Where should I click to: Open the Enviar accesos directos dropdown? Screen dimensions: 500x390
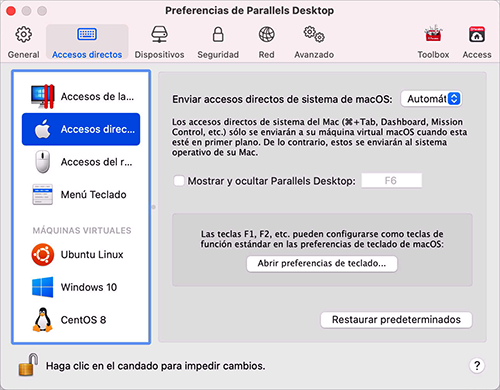pos(431,99)
